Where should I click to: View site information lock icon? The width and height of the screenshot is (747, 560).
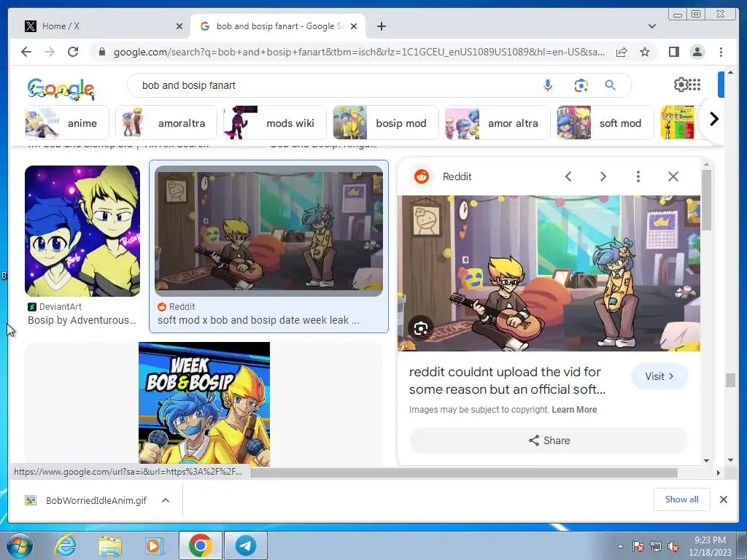(101, 52)
